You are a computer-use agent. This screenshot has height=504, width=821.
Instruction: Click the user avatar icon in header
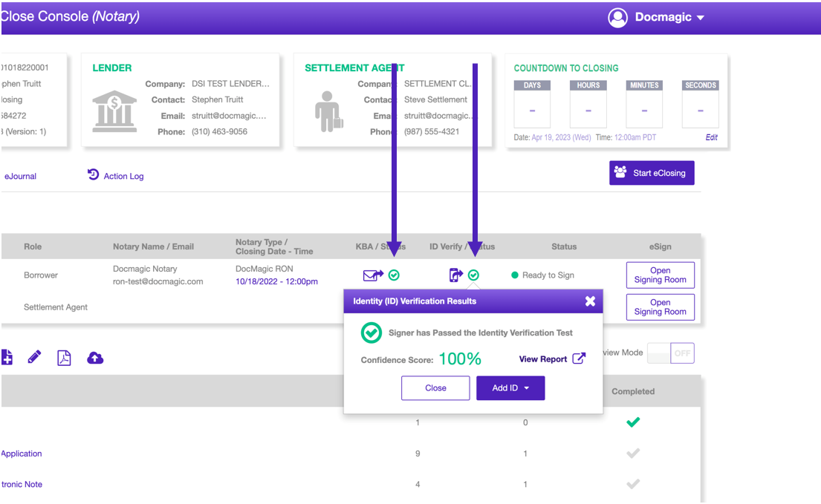(618, 18)
